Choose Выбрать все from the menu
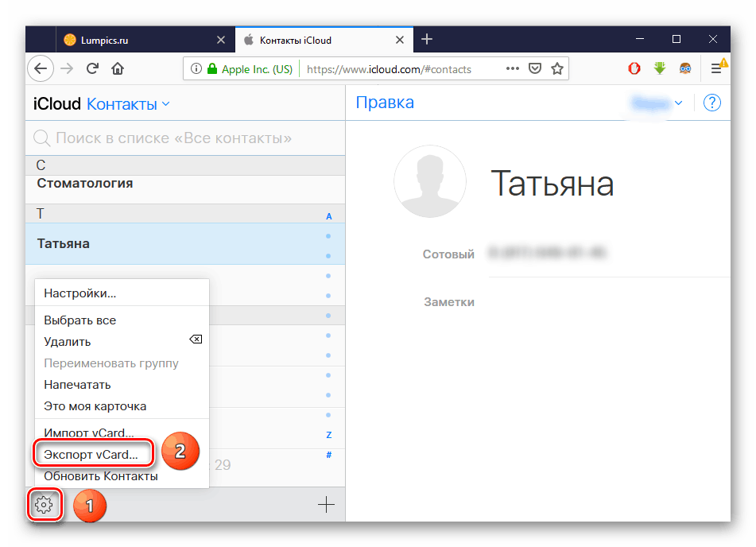The image size is (756, 547). click(x=79, y=320)
